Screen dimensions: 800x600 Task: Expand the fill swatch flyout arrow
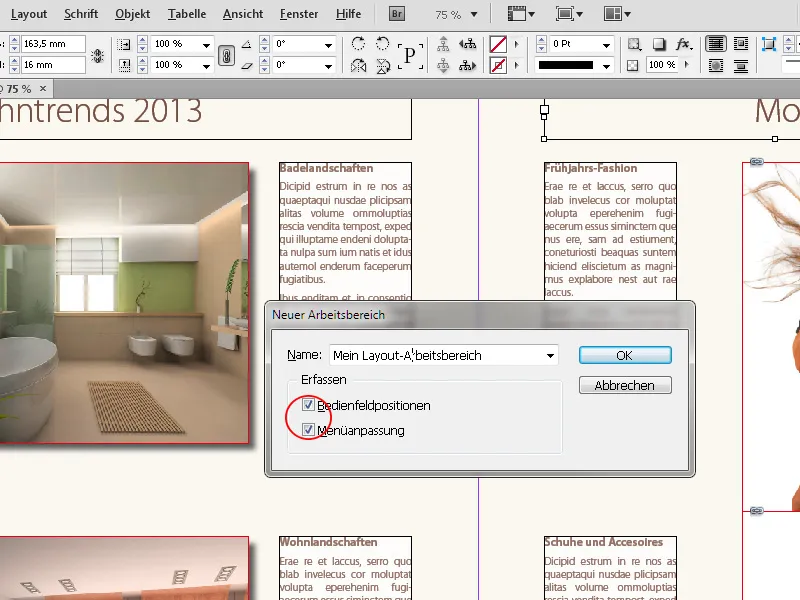point(516,44)
